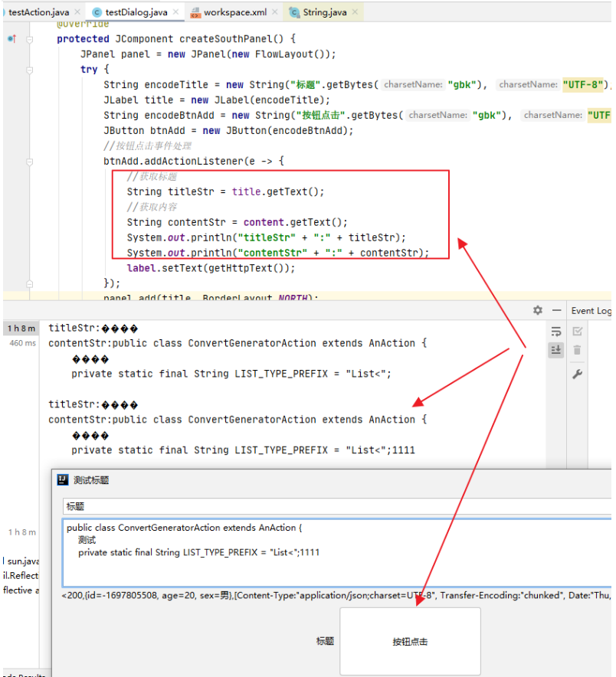Screen dimensions: 616x677
Task: Click the IntelliJ icon in the 测试标题 dialog
Action: 63,479
